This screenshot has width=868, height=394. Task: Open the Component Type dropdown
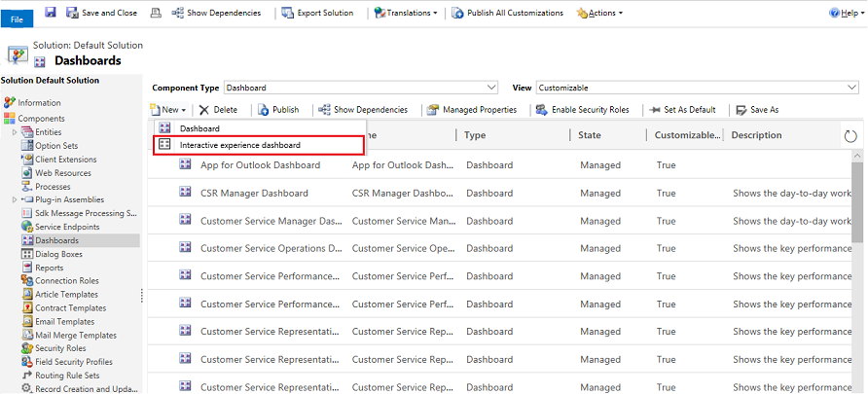click(x=490, y=88)
